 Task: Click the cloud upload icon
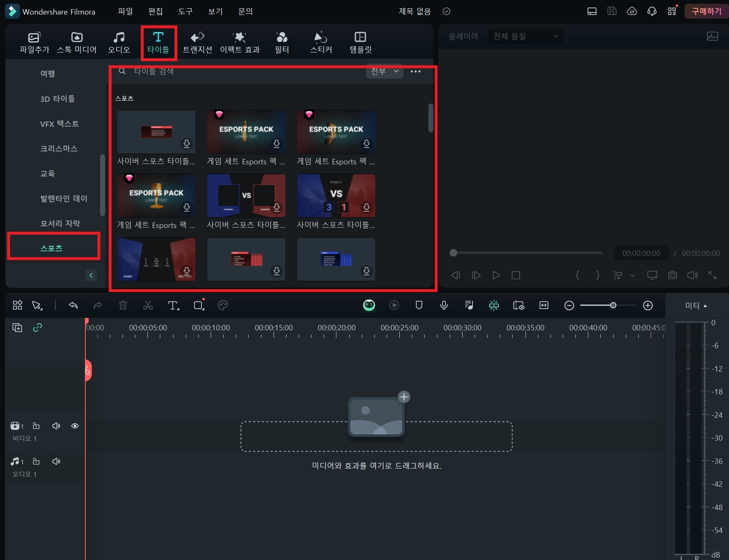tap(632, 11)
